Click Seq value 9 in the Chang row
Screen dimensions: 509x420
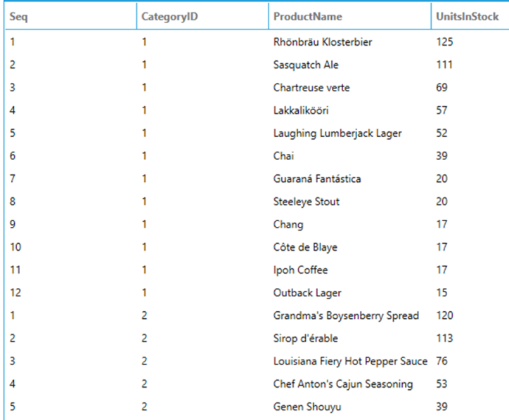coord(13,225)
